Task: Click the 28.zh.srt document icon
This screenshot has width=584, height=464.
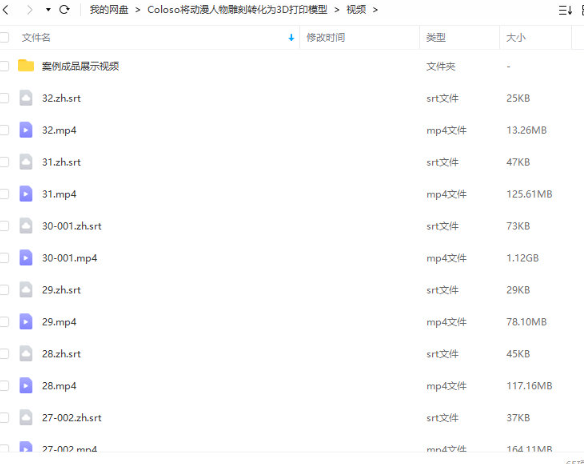Action: [26, 354]
